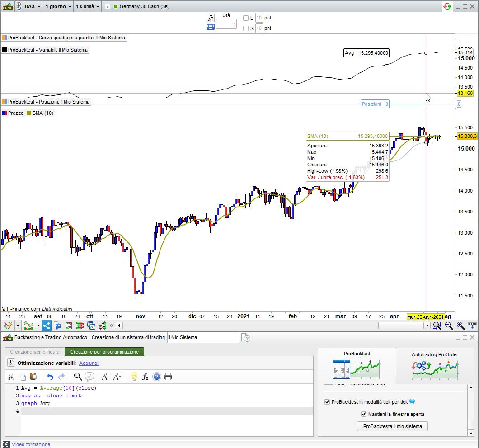The height and width of the screenshot is (448, 479).
Task: Expand the 1 giorno timeframe dropdown
Action: pyautogui.click(x=58, y=6)
